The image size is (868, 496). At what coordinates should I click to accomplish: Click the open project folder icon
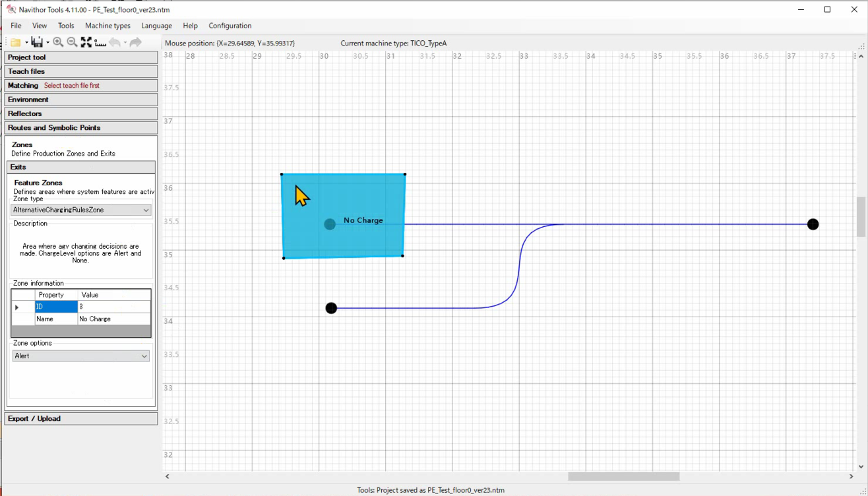click(16, 42)
